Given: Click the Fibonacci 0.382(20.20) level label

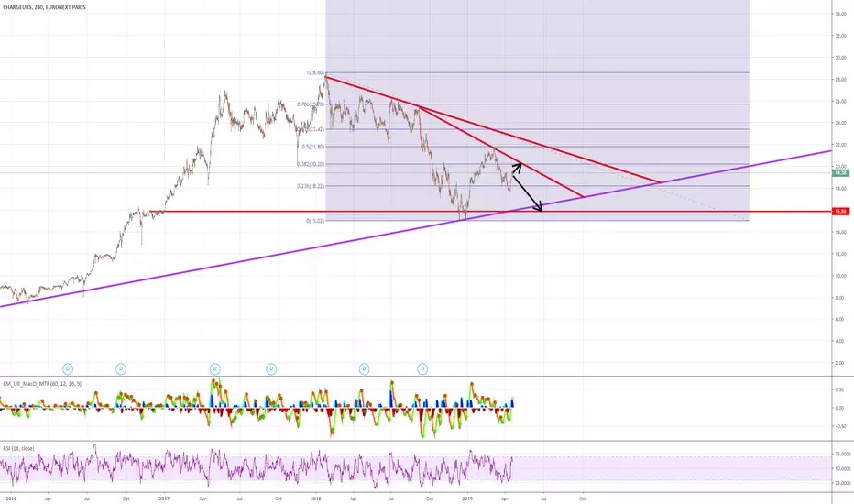Looking at the screenshot, I should [311, 164].
